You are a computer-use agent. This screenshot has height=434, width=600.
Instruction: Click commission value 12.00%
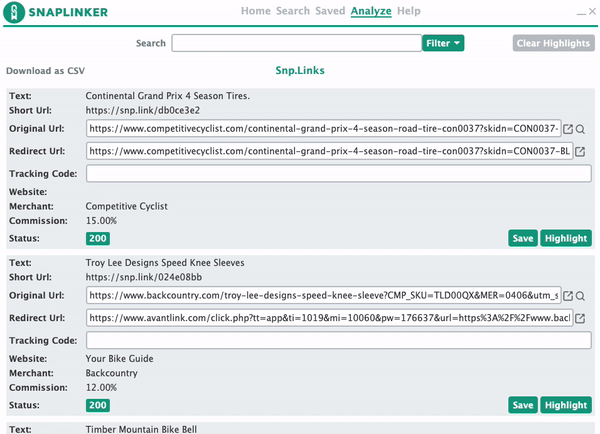point(101,388)
